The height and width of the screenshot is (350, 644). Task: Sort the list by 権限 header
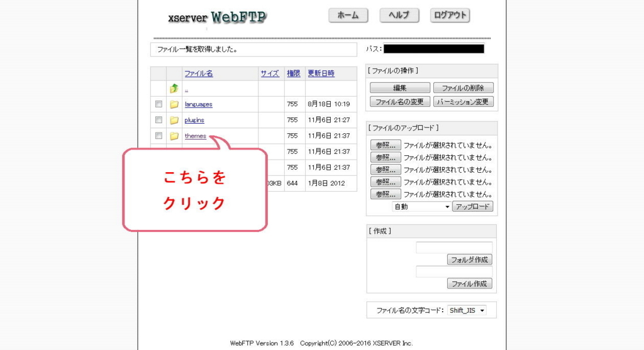click(x=293, y=74)
